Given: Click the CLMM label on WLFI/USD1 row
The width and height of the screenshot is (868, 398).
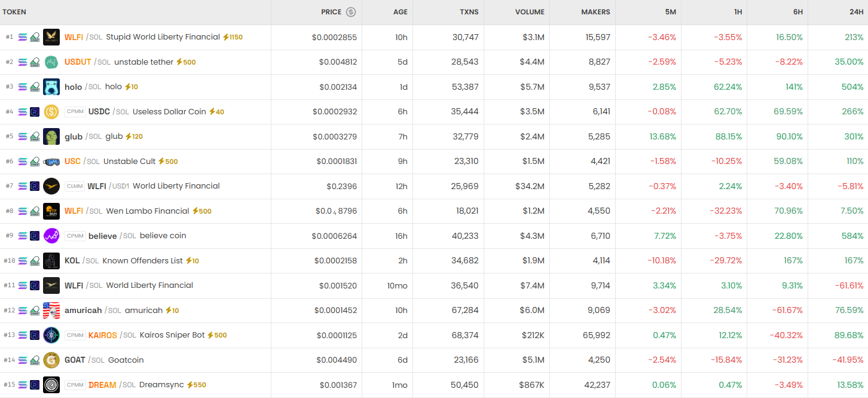Looking at the screenshot, I should pos(75,186).
